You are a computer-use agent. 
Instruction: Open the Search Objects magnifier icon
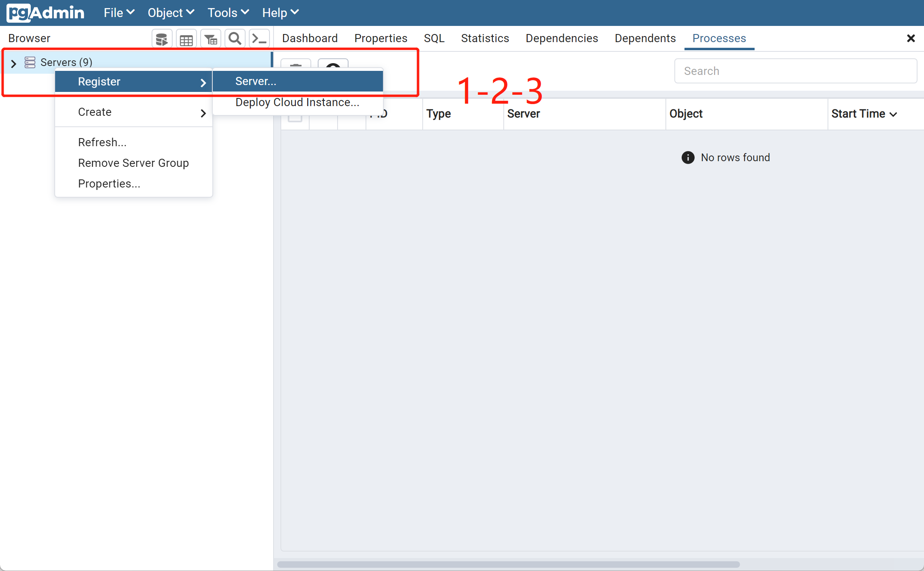pyautogui.click(x=235, y=39)
